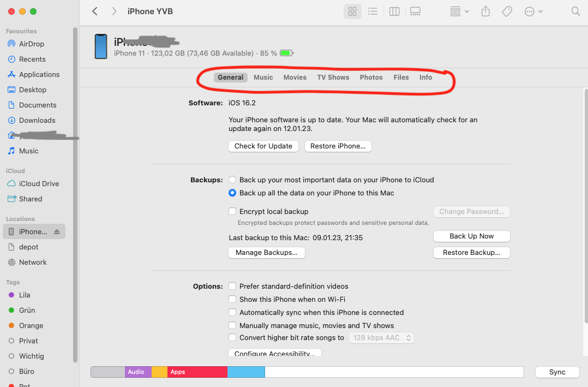Open Documents folder in sidebar
This screenshot has width=588, height=387.
pyautogui.click(x=38, y=105)
